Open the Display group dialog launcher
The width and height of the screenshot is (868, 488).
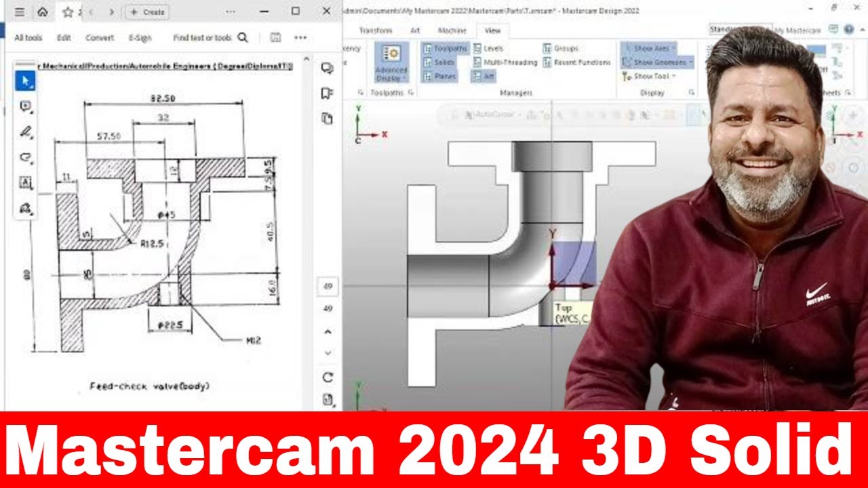pos(692,93)
